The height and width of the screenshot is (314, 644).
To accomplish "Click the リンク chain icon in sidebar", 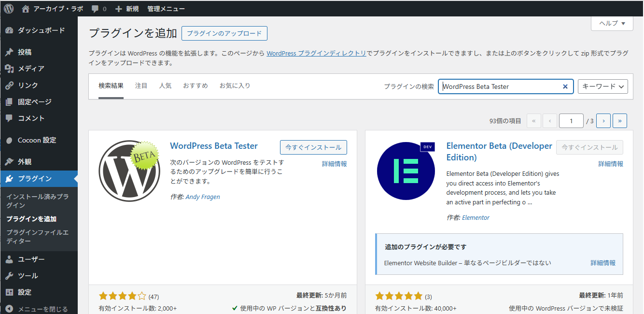I will click(x=9, y=85).
